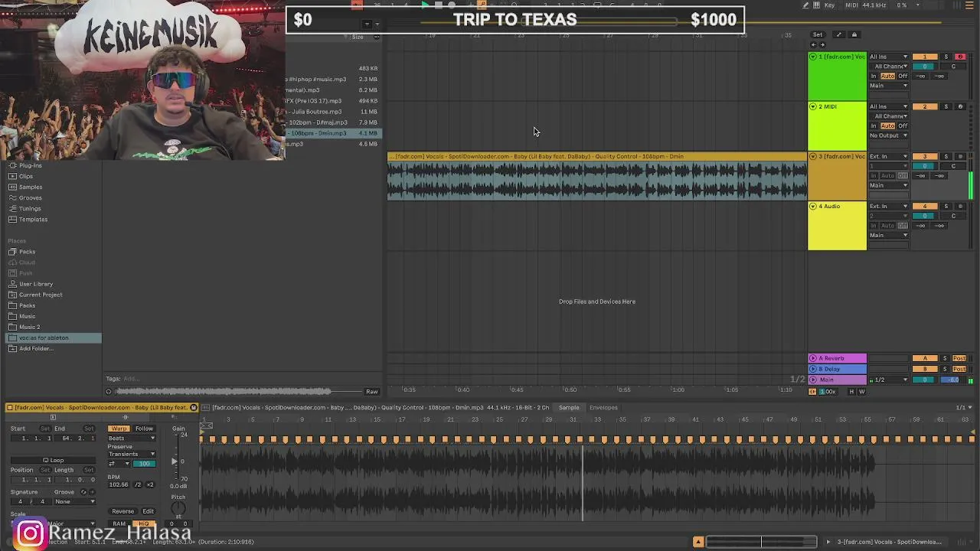The height and width of the screenshot is (551, 980).
Task: Toggle the H height optimize button
Action: point(851,391)
